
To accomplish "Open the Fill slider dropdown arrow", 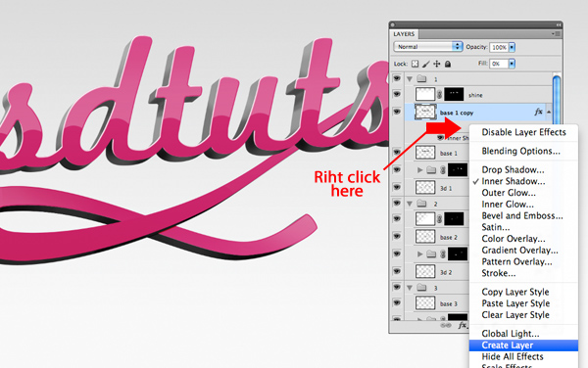I will tap(512, 64).
